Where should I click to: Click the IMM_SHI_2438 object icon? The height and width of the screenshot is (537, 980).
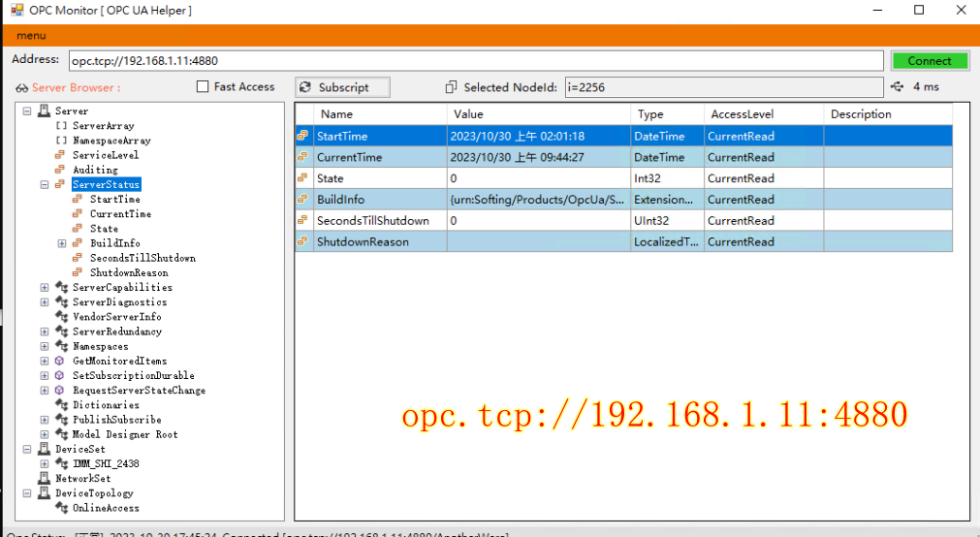(61, 463)
